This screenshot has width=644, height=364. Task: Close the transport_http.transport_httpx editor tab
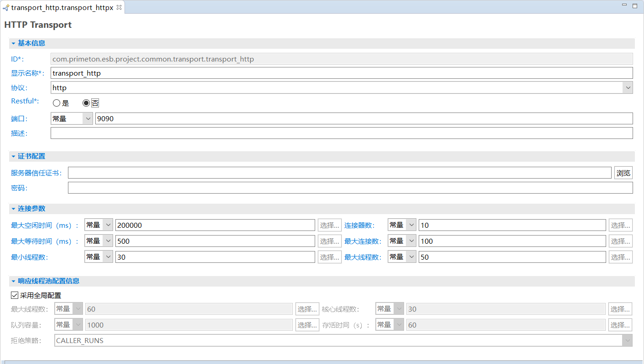click(x=119, y=8)
